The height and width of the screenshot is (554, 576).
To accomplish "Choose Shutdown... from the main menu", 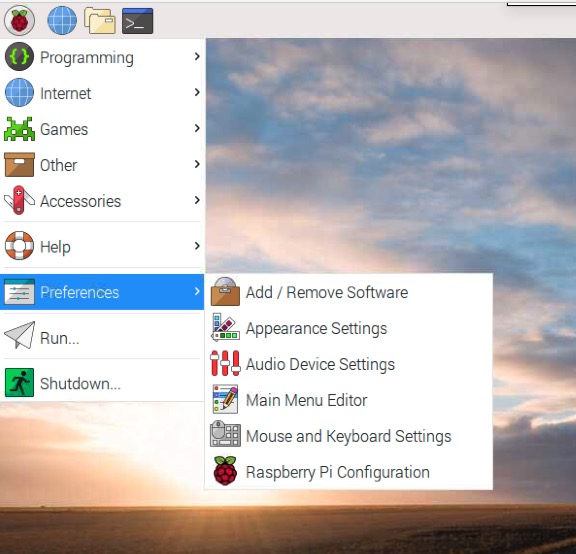I will click(x=102, y=383).
